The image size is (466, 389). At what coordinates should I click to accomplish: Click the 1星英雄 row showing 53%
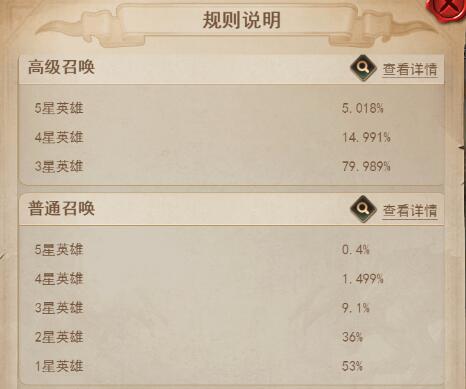coord(232,366)
